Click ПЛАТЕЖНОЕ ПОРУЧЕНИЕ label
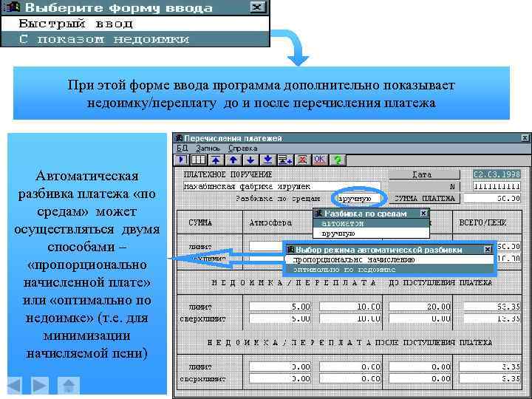The image size is (532, 399). (228, 174)
